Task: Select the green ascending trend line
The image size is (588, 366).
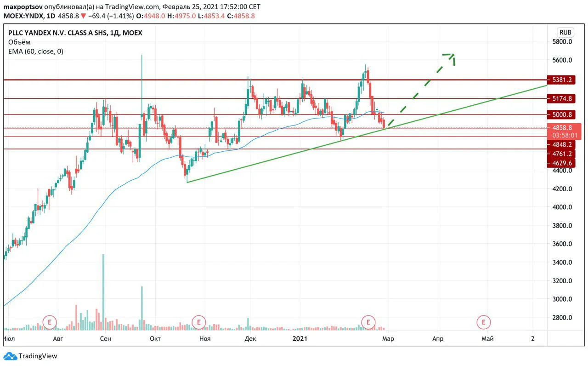Action: click(x=367, y=134)
